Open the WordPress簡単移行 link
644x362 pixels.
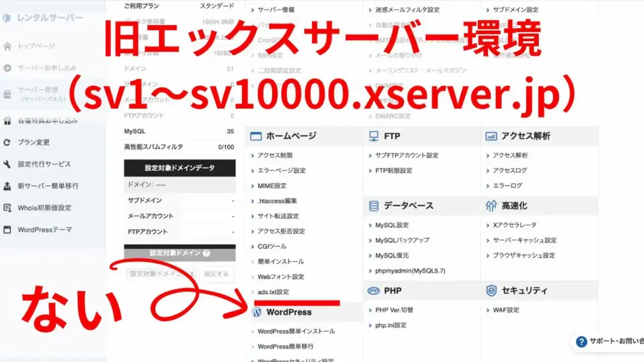coord(286,347)
